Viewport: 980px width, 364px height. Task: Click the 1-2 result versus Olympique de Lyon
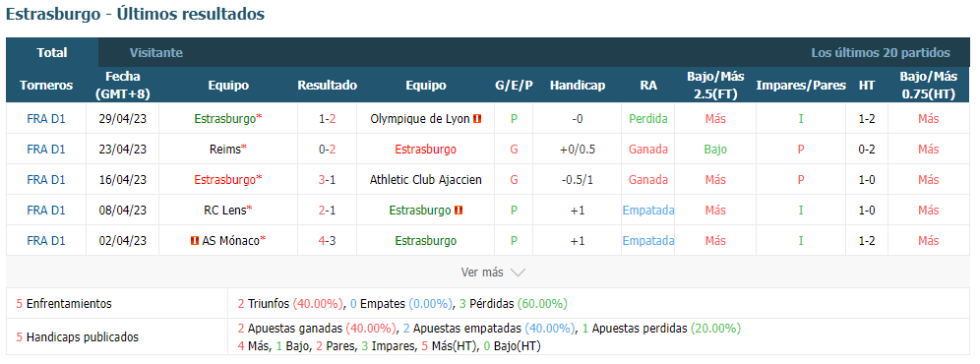(327, 119)
